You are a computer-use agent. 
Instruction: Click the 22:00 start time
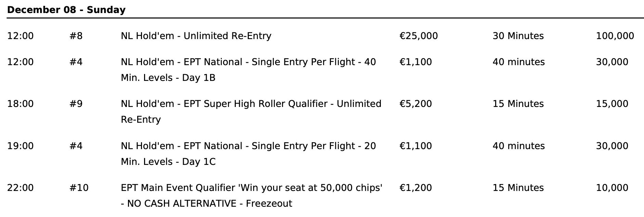coord(21,188)
